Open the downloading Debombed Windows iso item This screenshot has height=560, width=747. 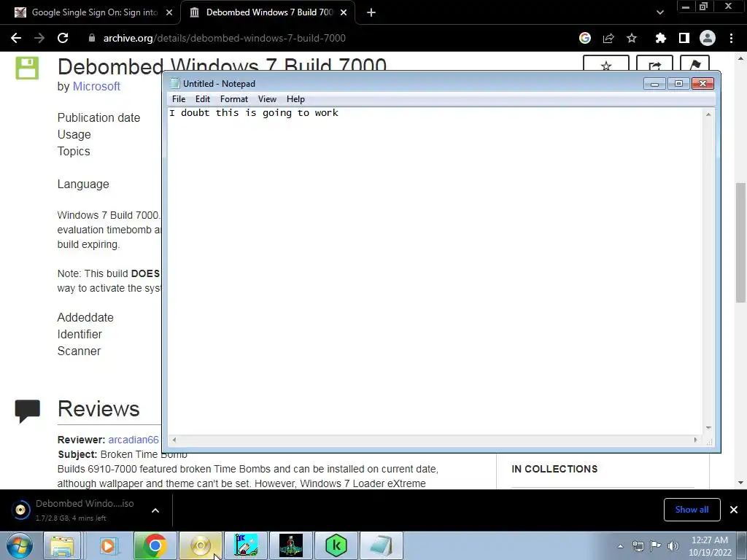coord(76,510)
